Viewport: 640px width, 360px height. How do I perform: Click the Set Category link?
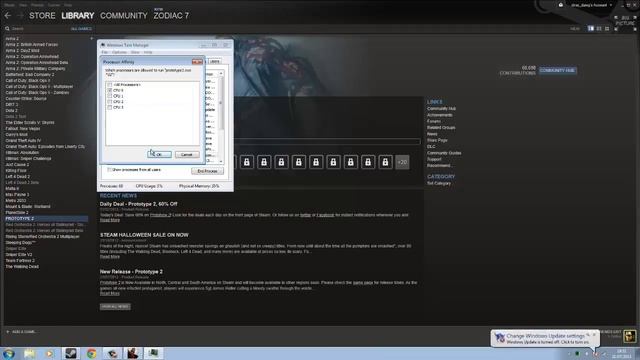pos(439,183)
